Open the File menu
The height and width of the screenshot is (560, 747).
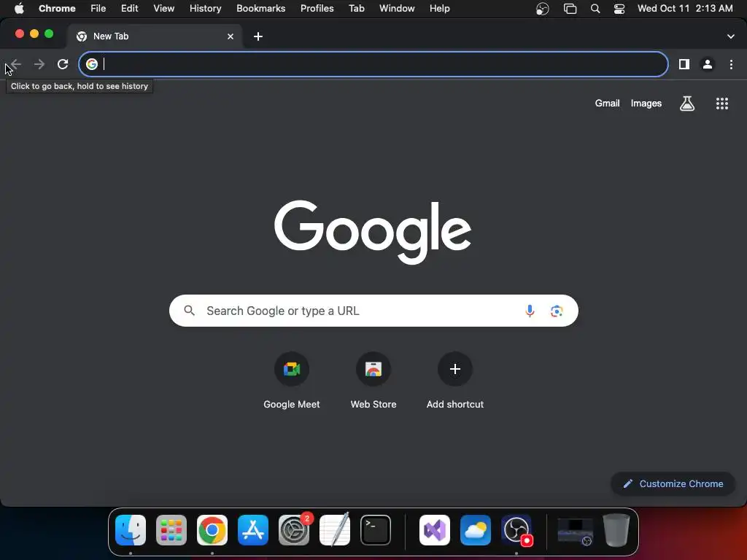(x=98, y=8)
